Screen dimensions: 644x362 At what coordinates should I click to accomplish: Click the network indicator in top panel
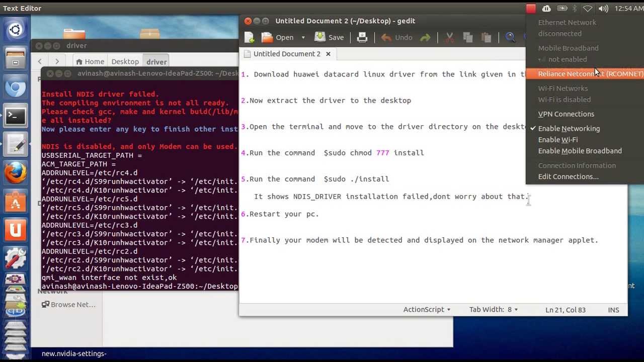click(588, 9)
